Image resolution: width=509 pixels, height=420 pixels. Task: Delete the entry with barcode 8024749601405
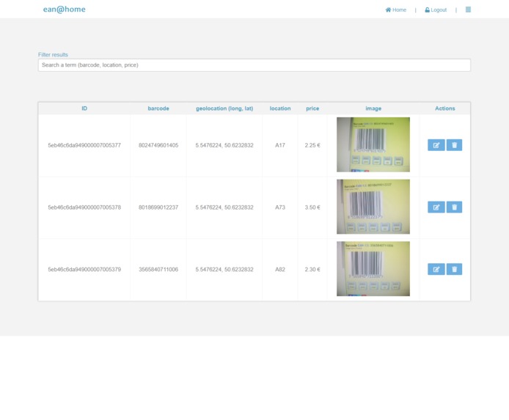point(454,145)
